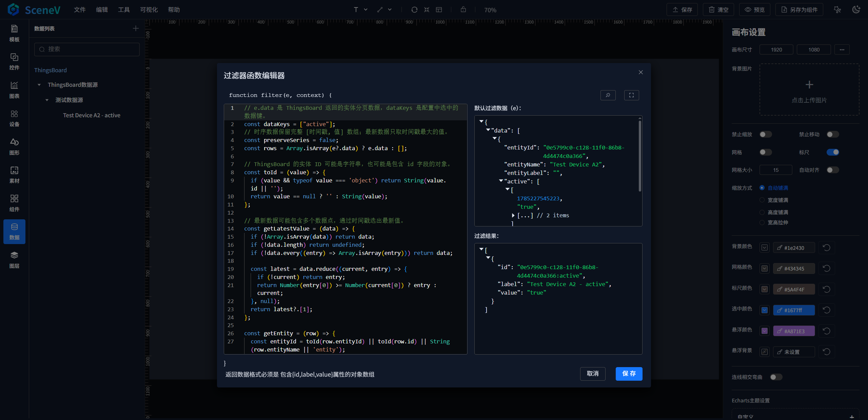Toggle the 标尺 ruler switch

click(x=833, y=152)
